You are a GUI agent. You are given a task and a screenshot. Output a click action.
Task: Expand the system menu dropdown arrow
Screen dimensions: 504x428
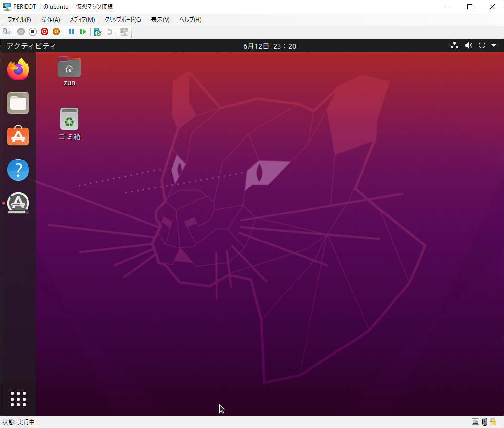coord(494,46)
